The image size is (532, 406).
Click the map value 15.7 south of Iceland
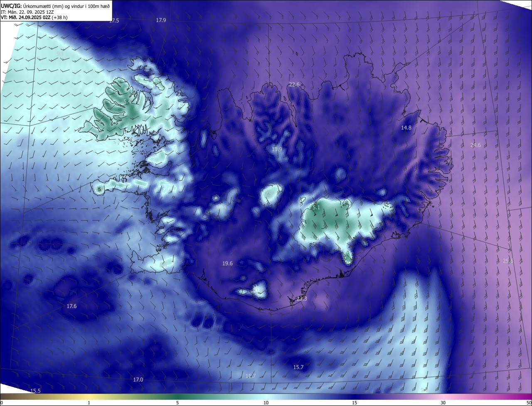[298, 367]
